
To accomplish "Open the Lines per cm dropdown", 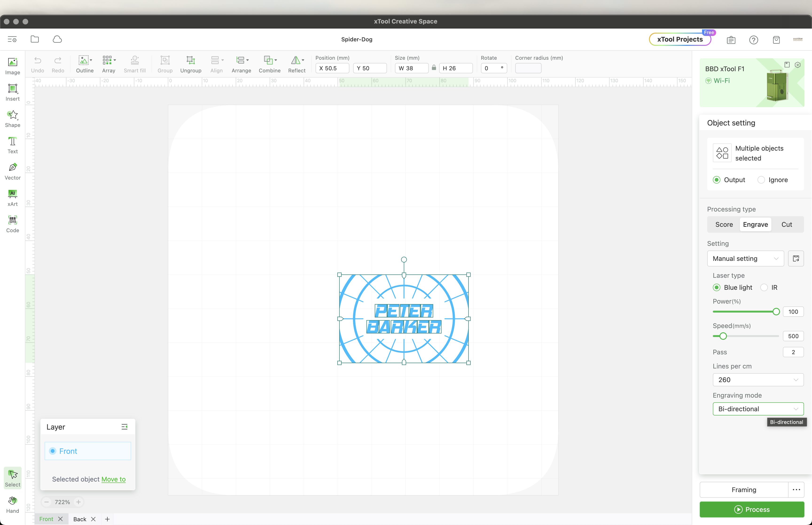I will point(758,380).
